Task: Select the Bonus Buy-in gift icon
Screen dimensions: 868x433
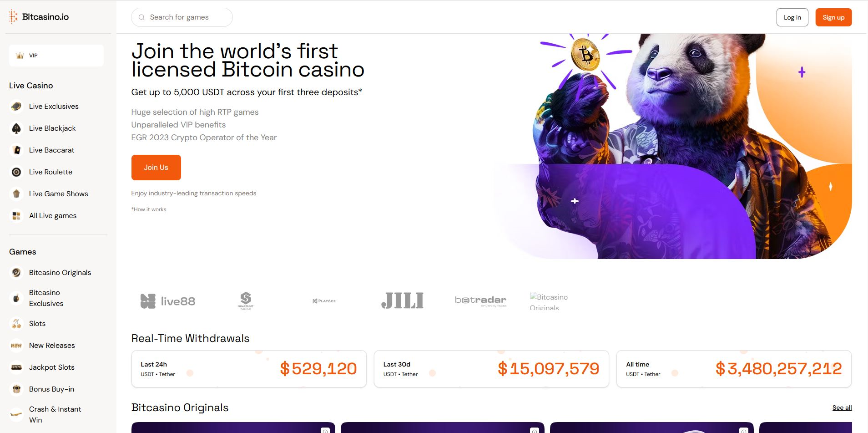Action: click(x=16, y=389)
